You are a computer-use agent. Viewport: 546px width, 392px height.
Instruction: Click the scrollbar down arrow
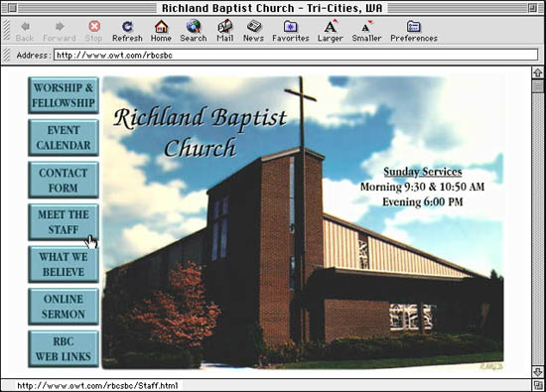click(x=538, y=371)
